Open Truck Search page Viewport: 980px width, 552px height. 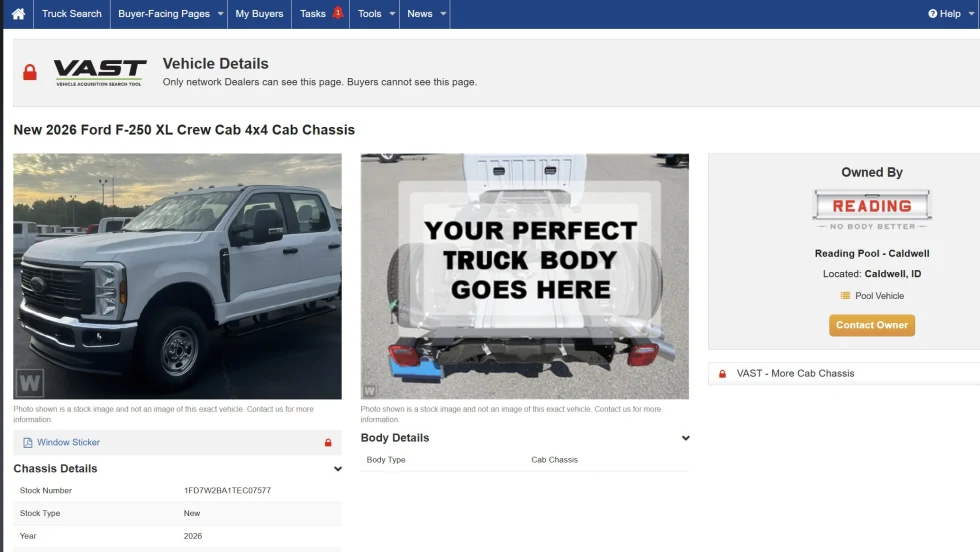click(72, 14)
